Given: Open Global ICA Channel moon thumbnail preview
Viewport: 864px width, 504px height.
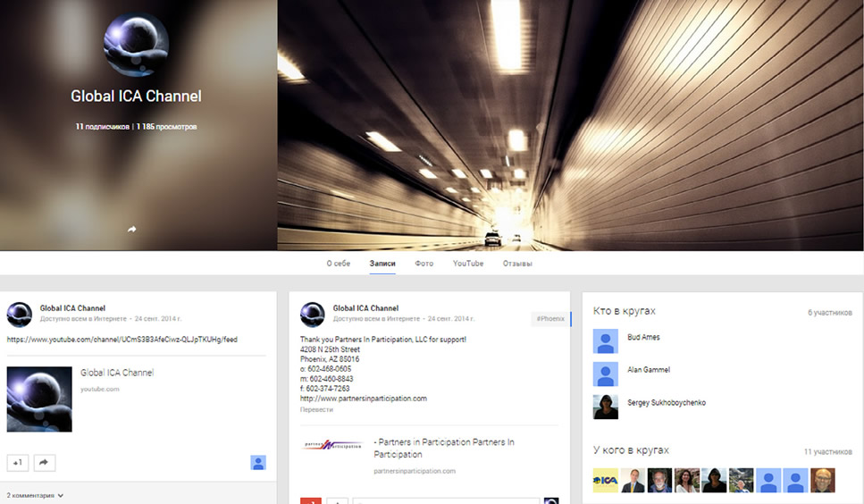Looking at the screenshot, I should coord(39,399).
